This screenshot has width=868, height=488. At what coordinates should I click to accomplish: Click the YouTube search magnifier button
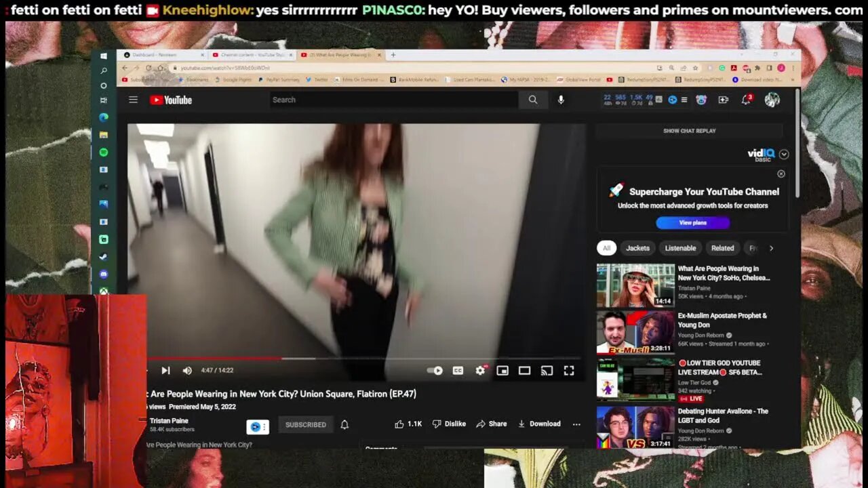533,100
